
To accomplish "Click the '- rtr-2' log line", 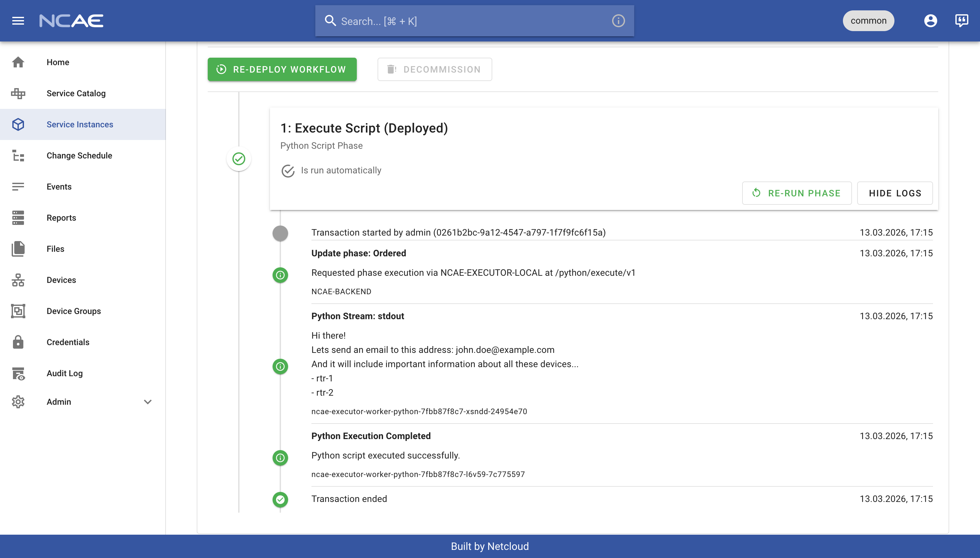I will (322, 392).
